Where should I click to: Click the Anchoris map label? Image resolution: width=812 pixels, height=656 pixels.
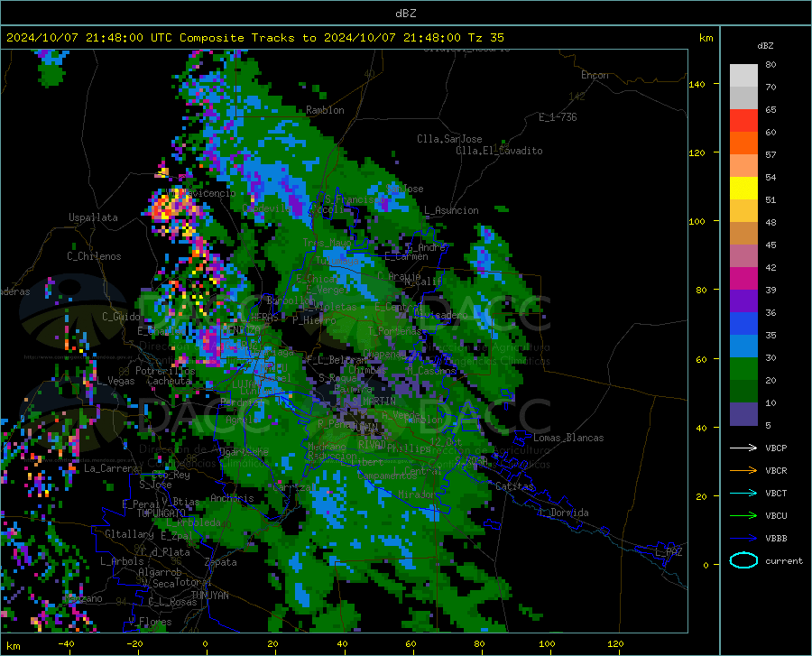coord(232,498)
